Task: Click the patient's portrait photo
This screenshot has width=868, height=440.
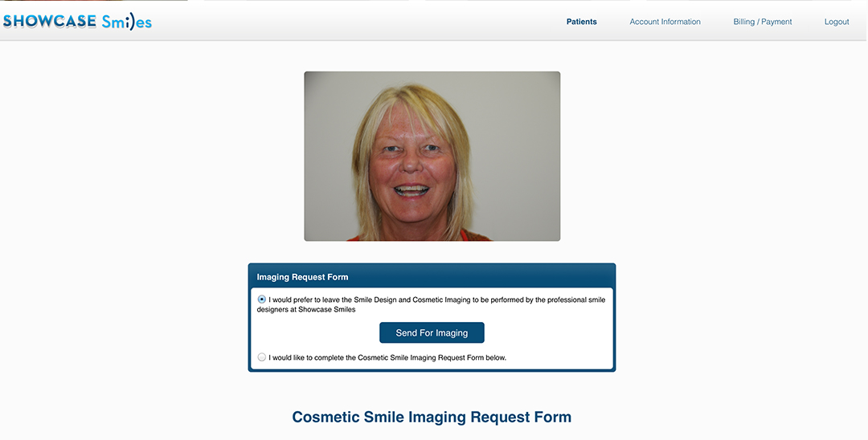Action: [x=432, y=156]
